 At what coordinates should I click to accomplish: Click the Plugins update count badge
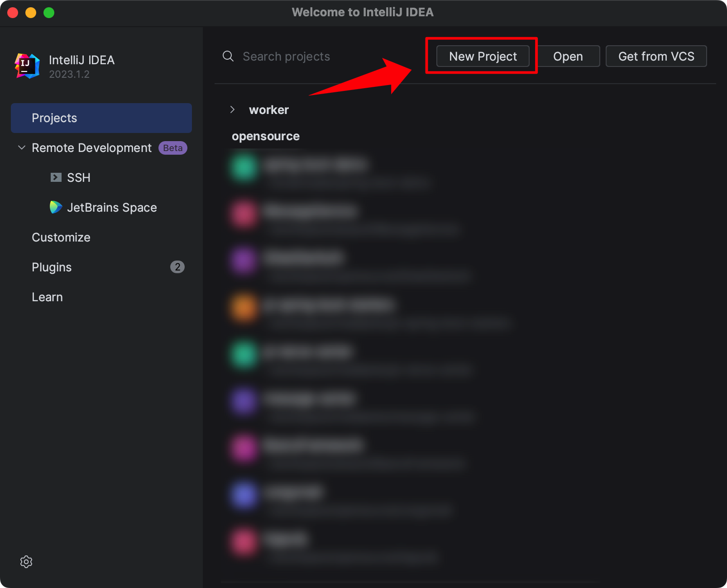coord(177,267)
